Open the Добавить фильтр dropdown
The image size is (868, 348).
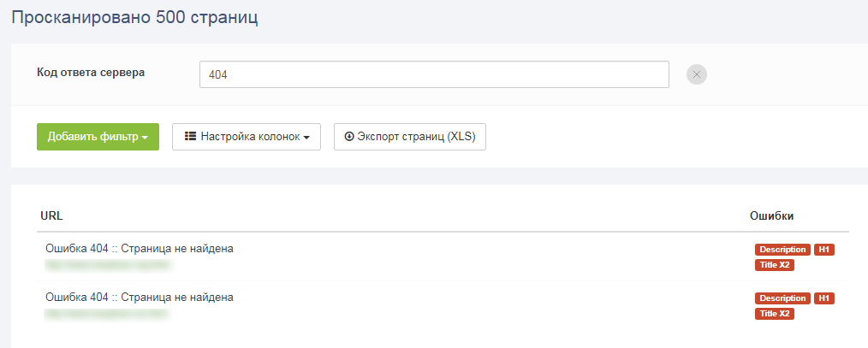98,137
